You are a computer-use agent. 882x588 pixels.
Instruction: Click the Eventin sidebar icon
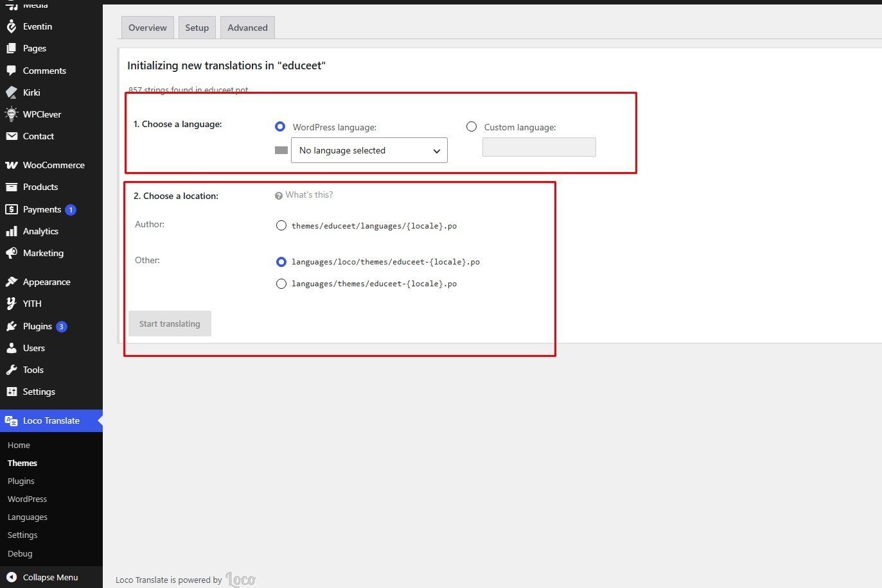pos(11,26)
